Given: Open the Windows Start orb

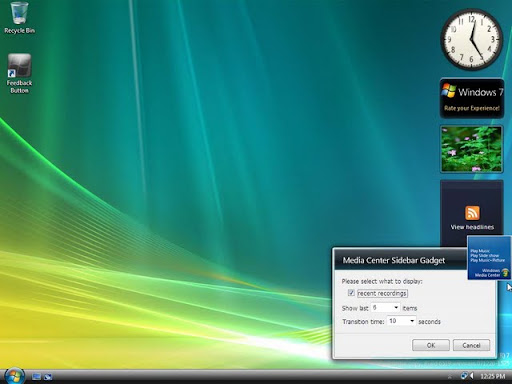Looking at the screenshot, I should click(14, 376).
